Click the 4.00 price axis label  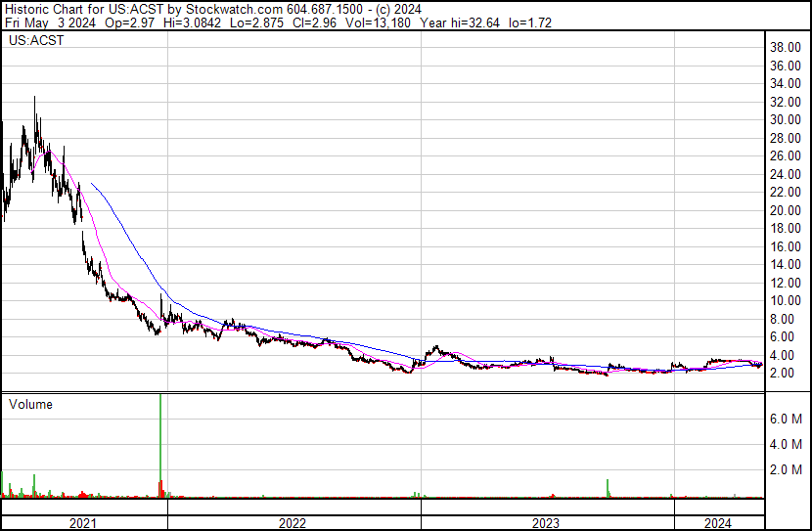click(782, 356)
